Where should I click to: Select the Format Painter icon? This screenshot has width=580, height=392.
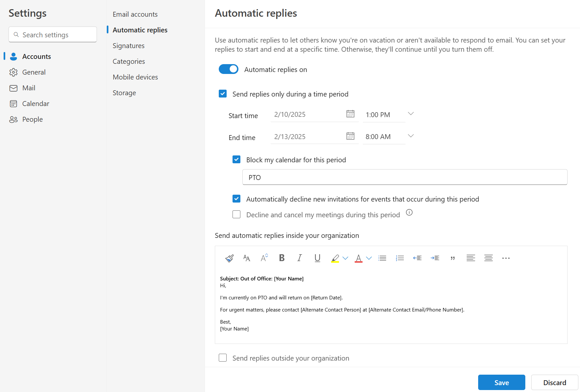pyautogui.click(x=229, y=258)
